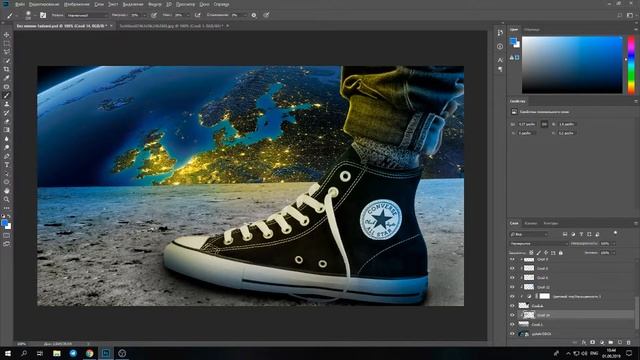
Task: Click the Layers panel vertical scrollbar
Action: click(637, 313)
